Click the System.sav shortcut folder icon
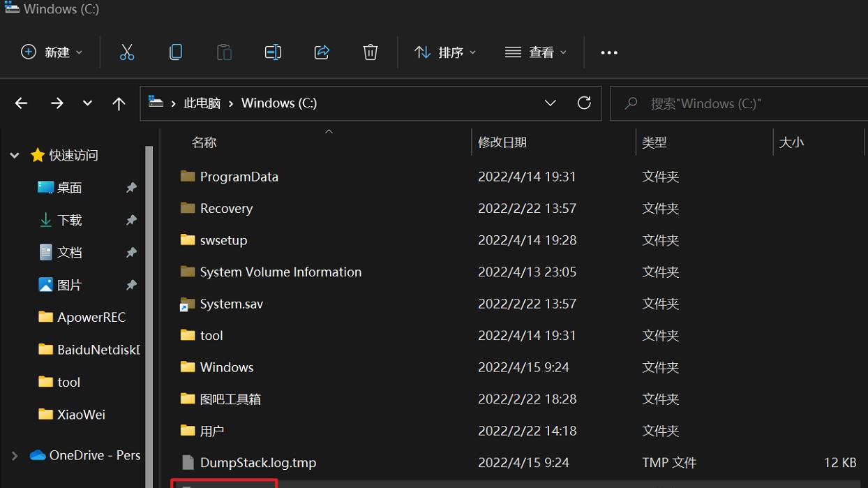This screenshot has height=488, width=868. (187, 304)
